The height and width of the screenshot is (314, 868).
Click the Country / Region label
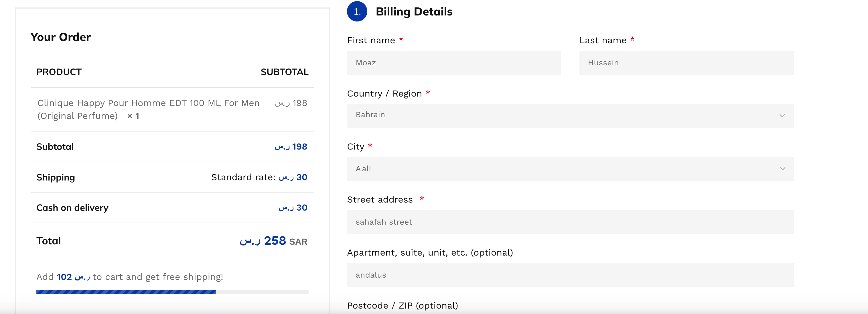click(x=384, y=93)
